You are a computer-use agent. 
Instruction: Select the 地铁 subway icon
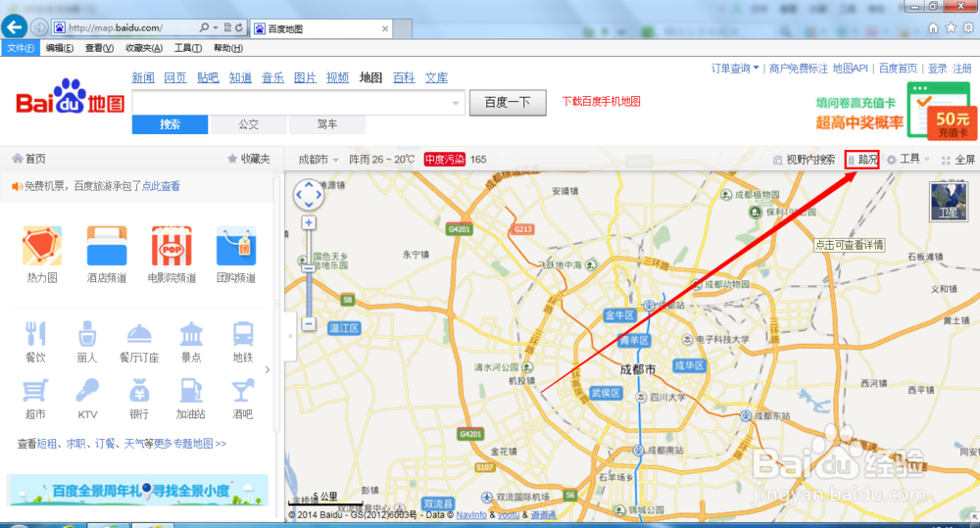coord(242,334)
